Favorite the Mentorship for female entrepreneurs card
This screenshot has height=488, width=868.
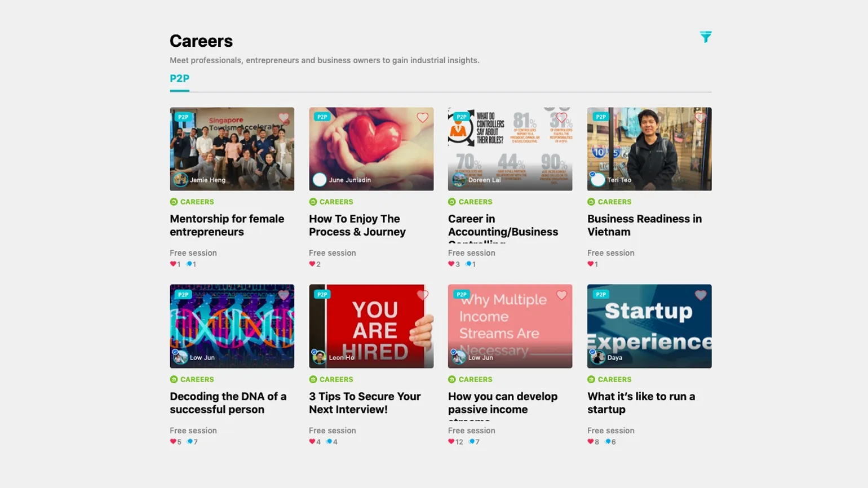(284, 118)
